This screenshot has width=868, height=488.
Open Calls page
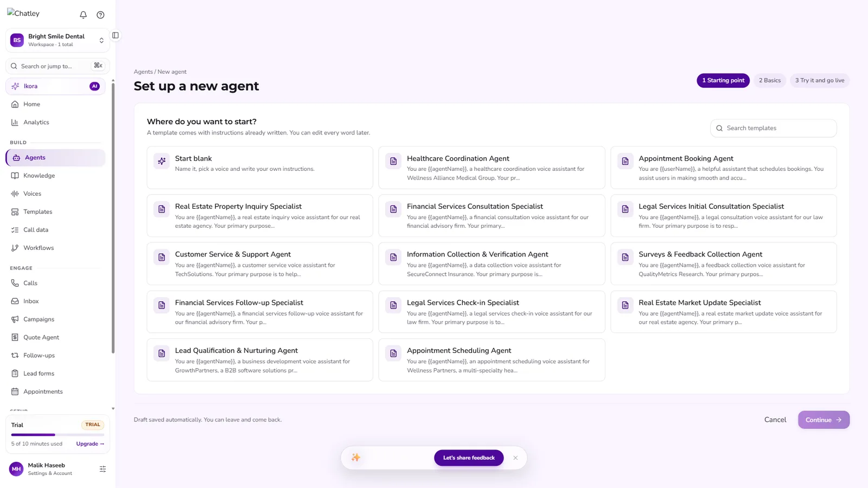(55, 283)
